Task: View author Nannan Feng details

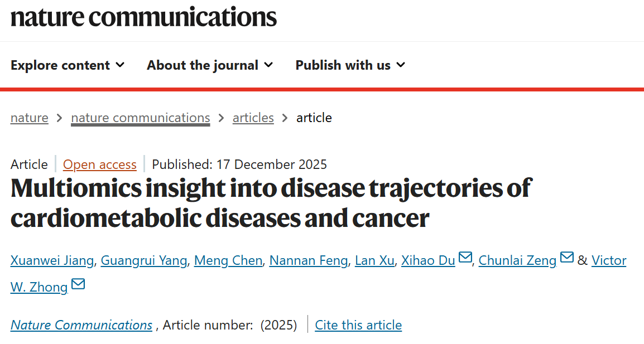Action: pyautogui.click(x=308, y=260)
